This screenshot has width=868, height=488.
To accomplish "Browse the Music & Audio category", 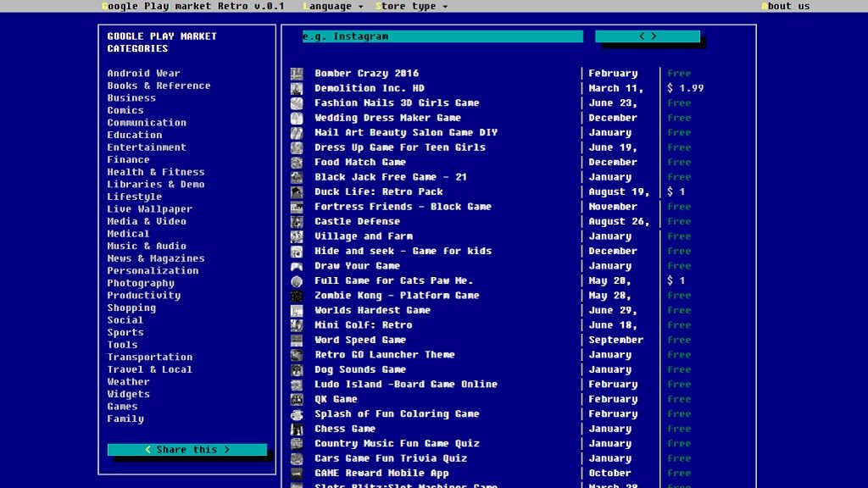I will tap(147, 247).
